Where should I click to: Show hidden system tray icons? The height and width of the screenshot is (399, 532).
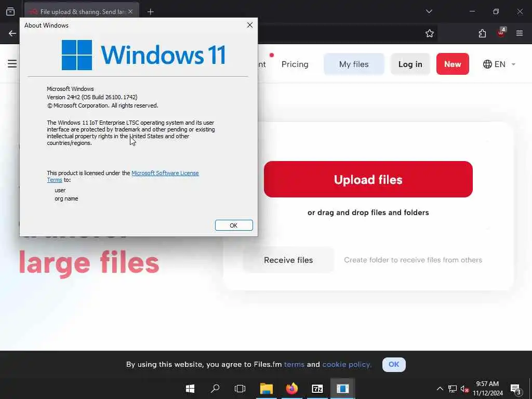(x=440, y=389)
